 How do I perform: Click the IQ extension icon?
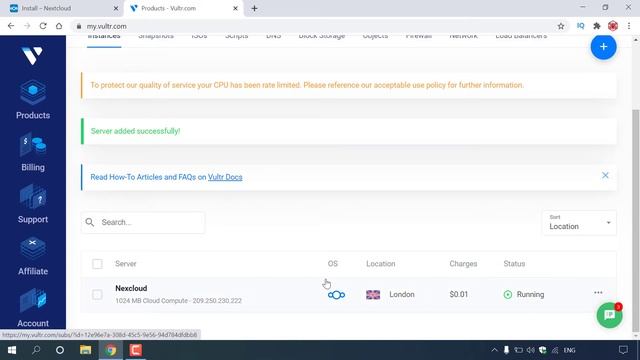pyautogui.click(x=580, y=26)
